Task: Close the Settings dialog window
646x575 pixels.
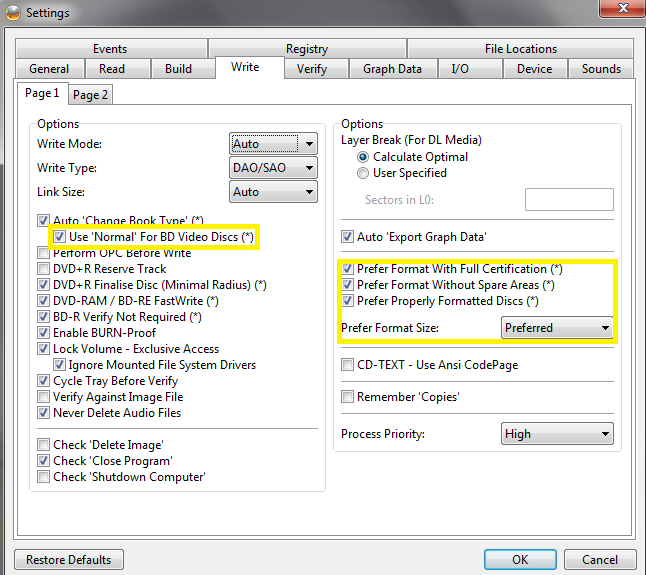Action: (623, 8)
